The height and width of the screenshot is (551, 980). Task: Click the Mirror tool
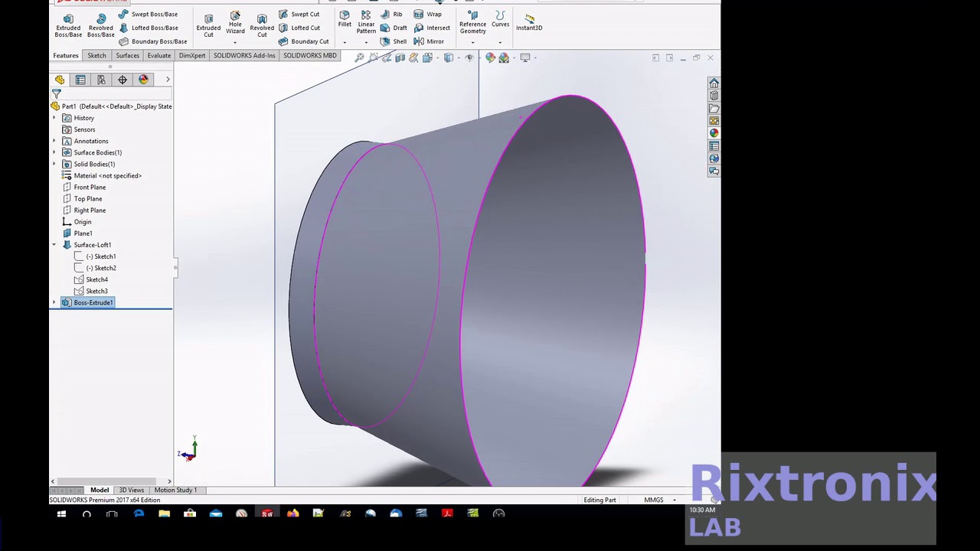pyautogui.click(x=429, y=41)
